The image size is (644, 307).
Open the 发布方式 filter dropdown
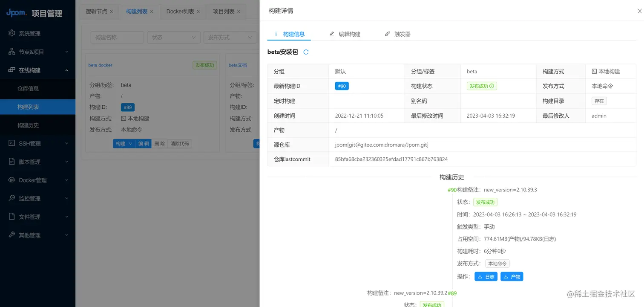pos(230,37)
